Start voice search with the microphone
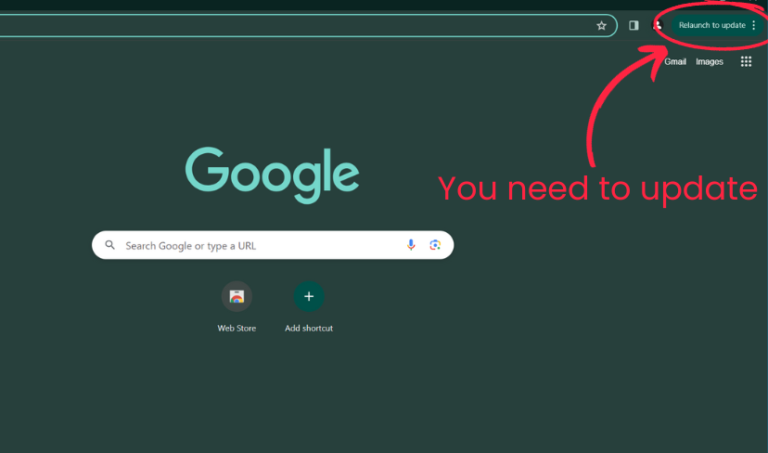Image resolution: width=768 pixels, height=453 pixels. [x=411, y=245]
